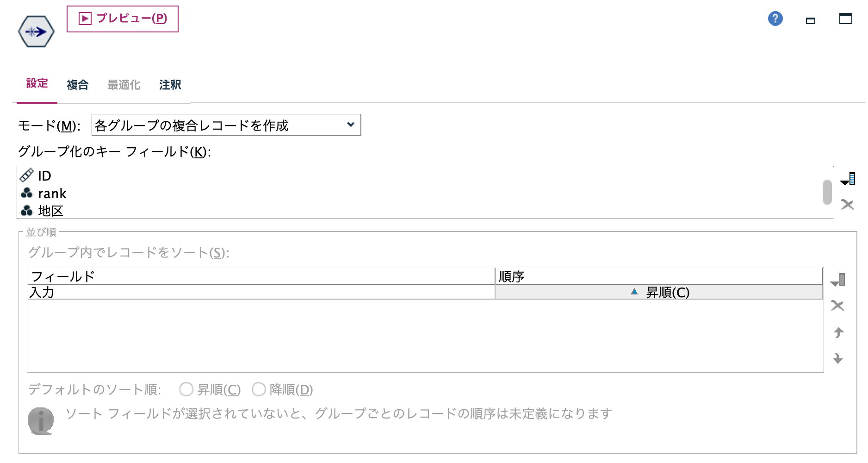Image resolution: width=868 pixels, height=463 pixels.
Task: Move the sort field down in order
Action: point(838,358)
